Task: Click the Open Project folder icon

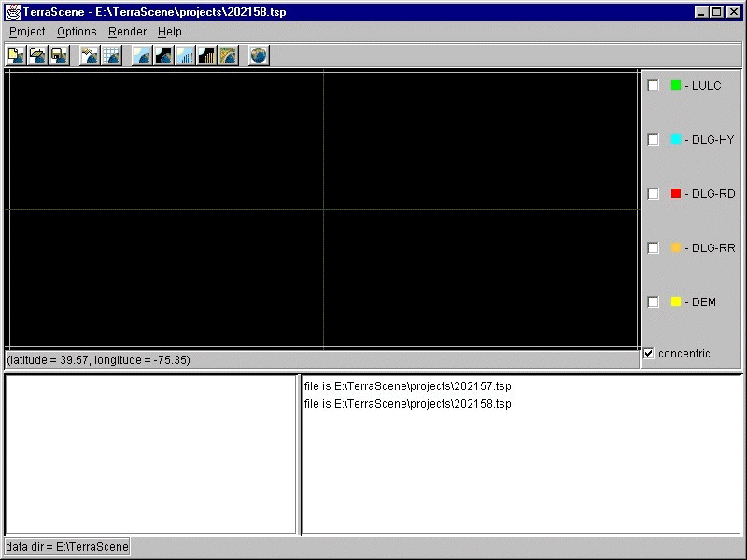Action: 37,56
